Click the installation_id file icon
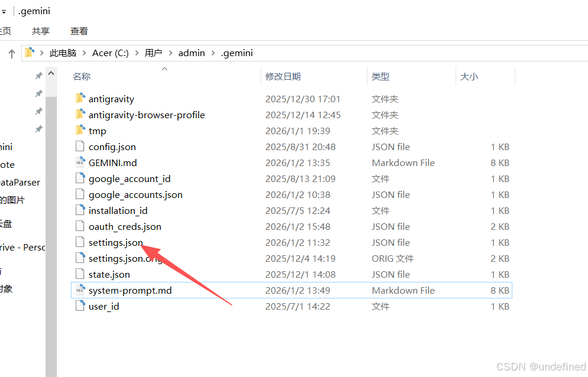 click(x=80, y=210)
